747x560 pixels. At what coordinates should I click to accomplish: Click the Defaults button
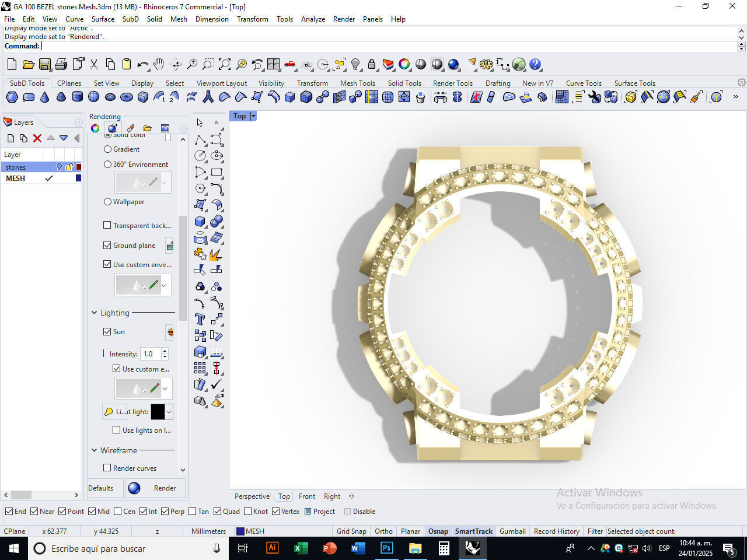[101, 488]
